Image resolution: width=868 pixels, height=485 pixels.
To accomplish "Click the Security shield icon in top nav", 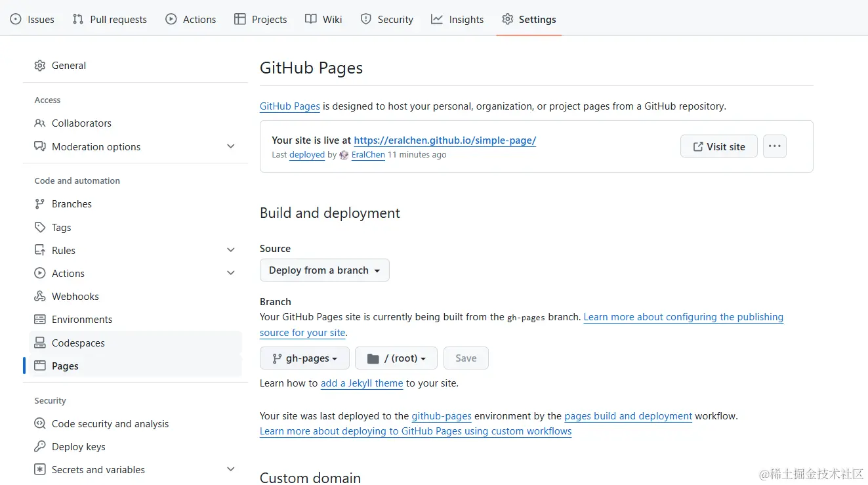I will [x=366, y=19].
